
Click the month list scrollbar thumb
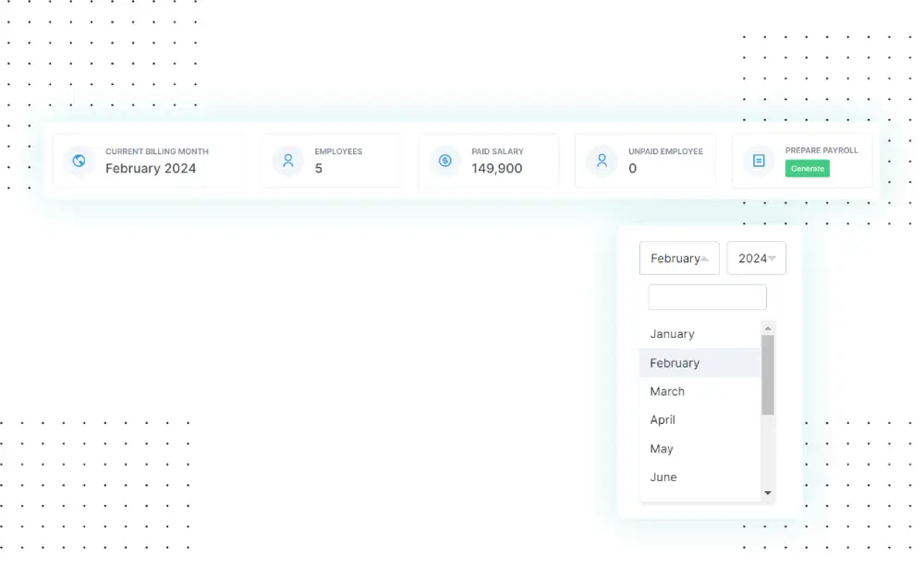pos(768,374)
